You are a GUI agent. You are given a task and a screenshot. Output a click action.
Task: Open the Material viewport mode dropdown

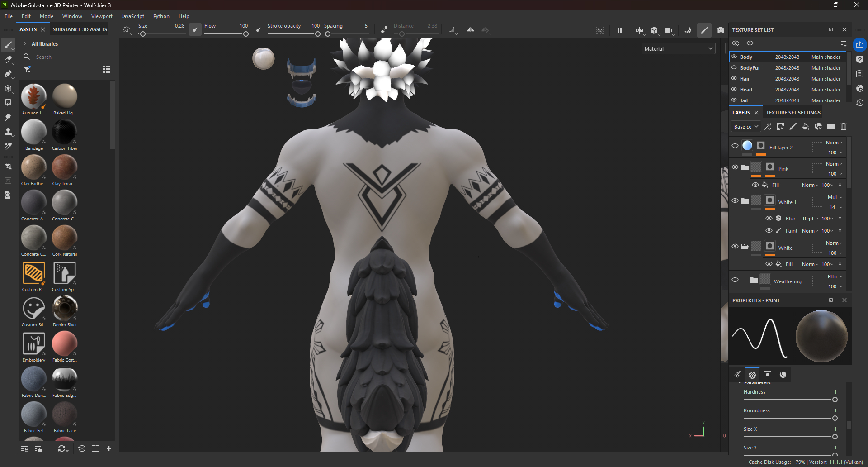(x=678, y=49)
